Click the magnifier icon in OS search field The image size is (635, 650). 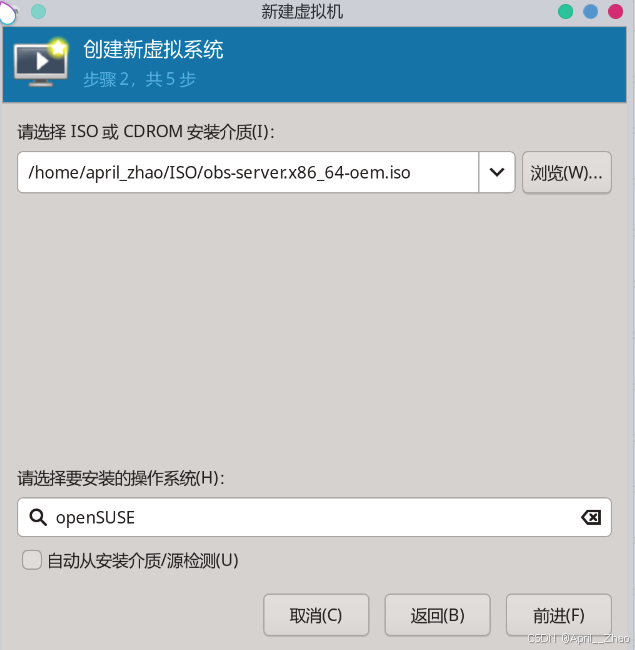38,517
